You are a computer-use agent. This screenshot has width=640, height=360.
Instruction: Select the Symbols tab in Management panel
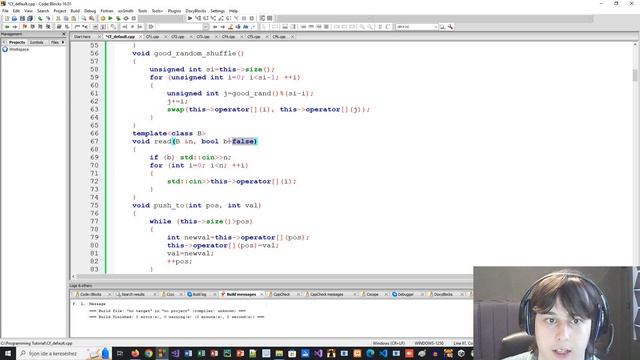(x=36, y=42)
